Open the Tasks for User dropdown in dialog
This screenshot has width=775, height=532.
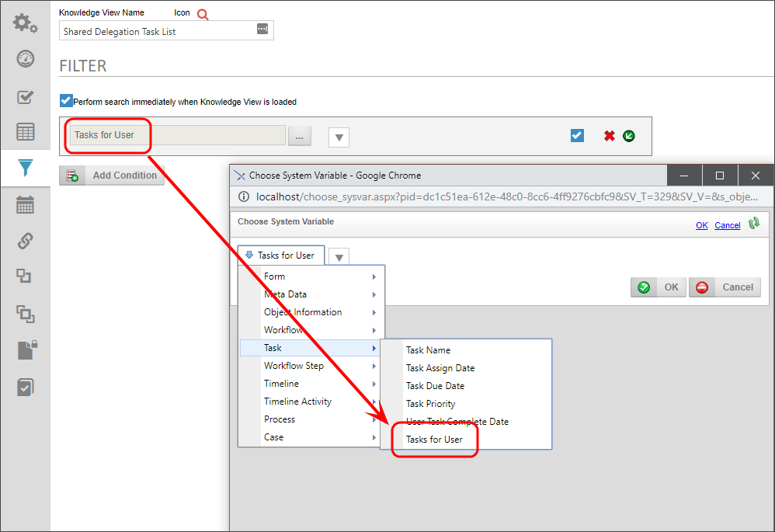click(x=280, y=256)
